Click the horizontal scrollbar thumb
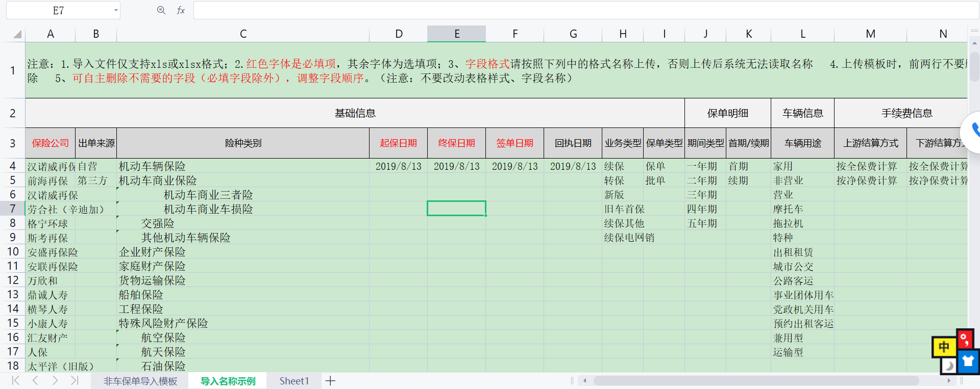Image resolution: width=980 pixels, height=389 pixels. tap(756, 380)
